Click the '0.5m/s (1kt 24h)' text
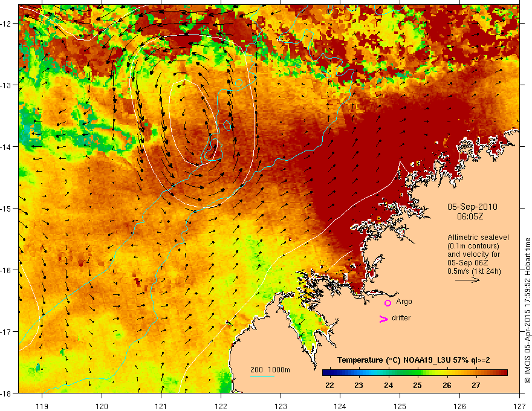Image resolution: width=532 pixels, height=411 pixels. point(474,271)
